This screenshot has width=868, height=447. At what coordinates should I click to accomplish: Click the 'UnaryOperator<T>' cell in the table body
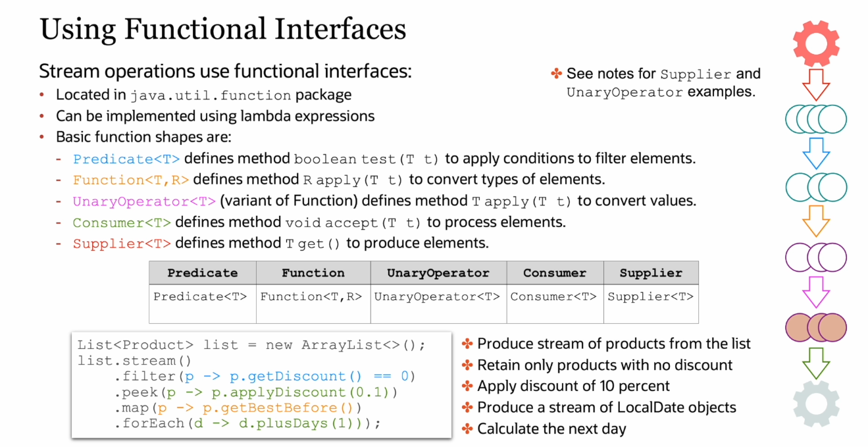(x=438, y=303)
